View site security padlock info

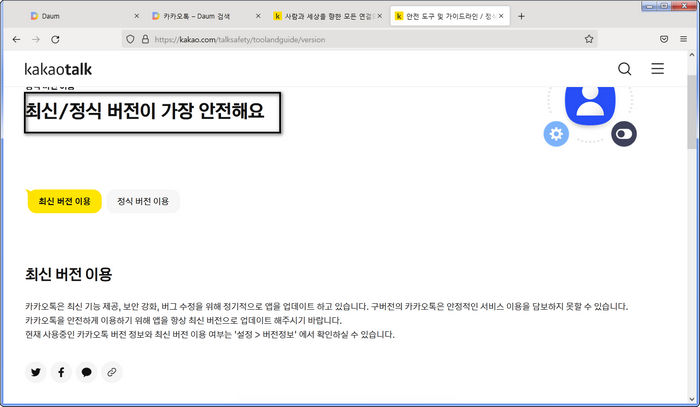[x=145, y=39]
